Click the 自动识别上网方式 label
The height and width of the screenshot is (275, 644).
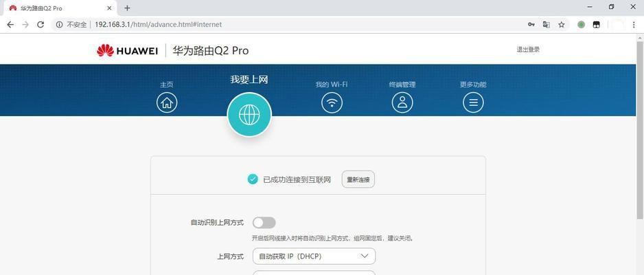tap(217, 223)
